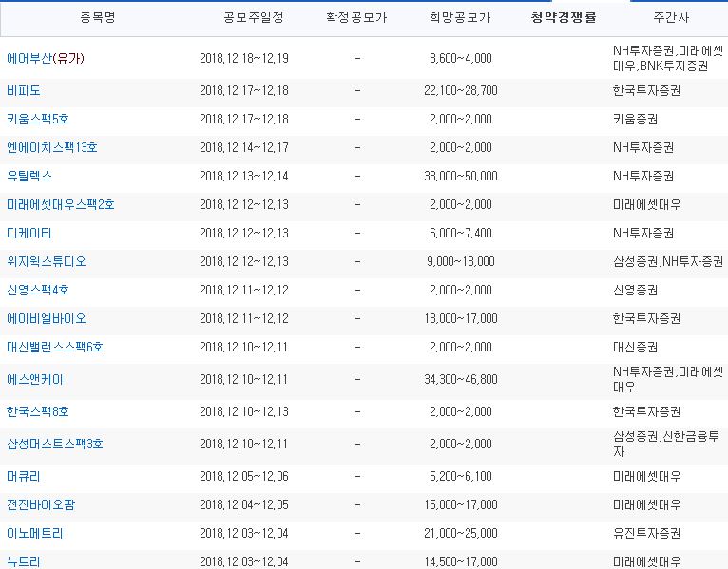
Task: Select date 2018.12.14~12.17
Action: click(244, 147)
